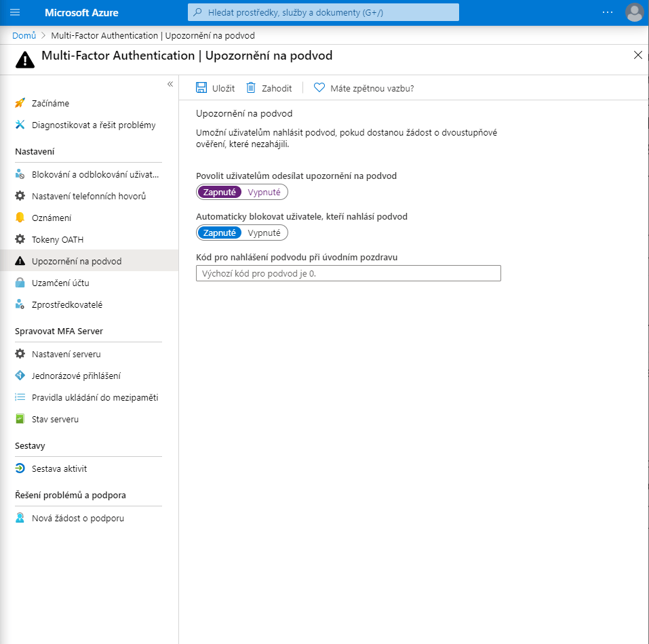This screenshot has height=644, width=649.
Task: Click the Uzamčení účtu padlock icon
Action: [20, 283]
